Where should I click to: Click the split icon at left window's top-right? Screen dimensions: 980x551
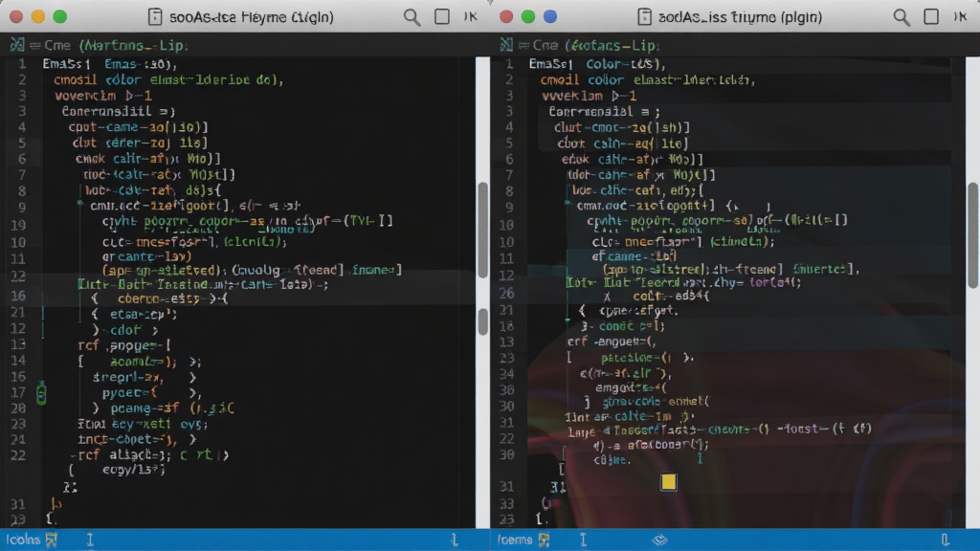[471, 16]
